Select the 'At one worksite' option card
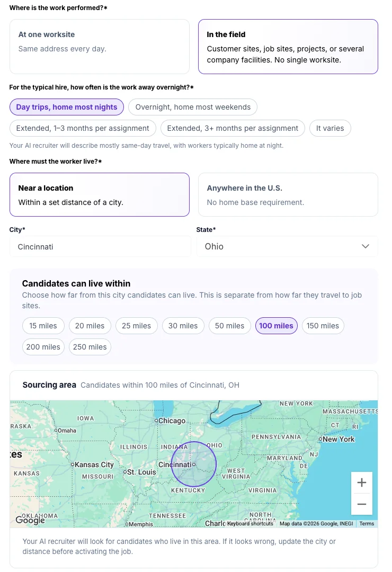 tap(99, 47)
